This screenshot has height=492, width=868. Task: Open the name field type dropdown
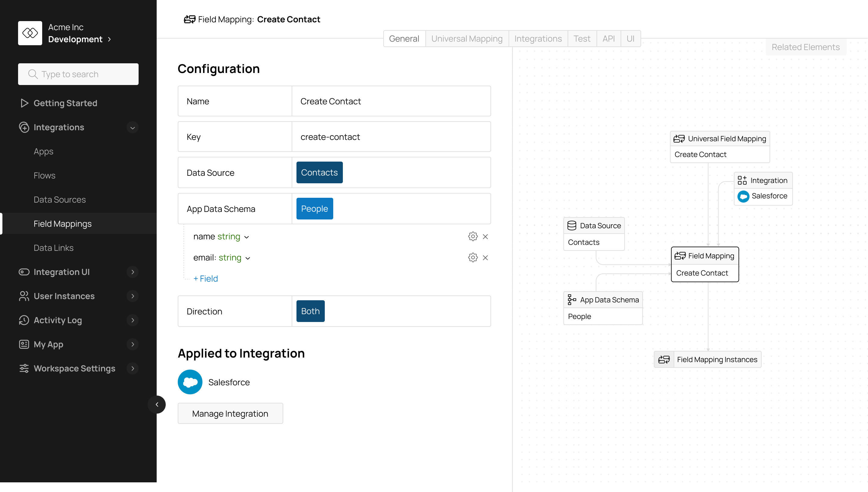(x=247, y=237)
